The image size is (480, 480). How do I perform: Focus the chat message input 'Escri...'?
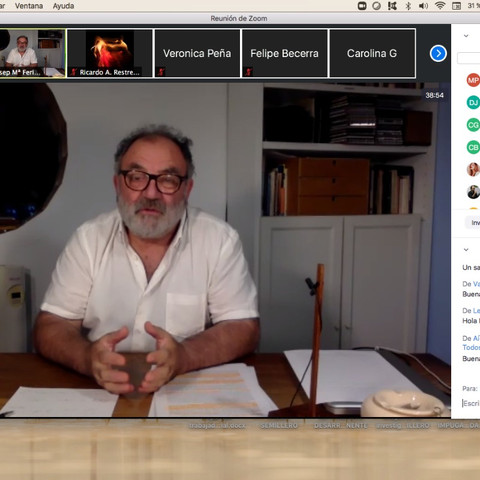(471, 403)
